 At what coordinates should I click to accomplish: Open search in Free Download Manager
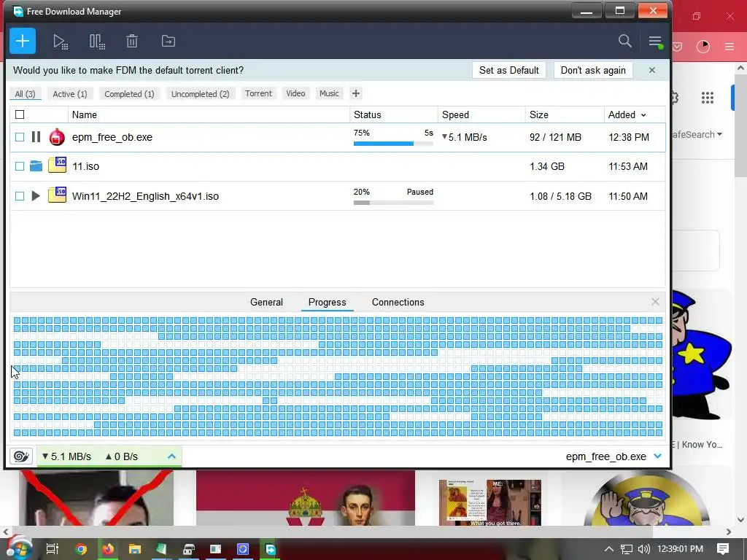(624, 41)
